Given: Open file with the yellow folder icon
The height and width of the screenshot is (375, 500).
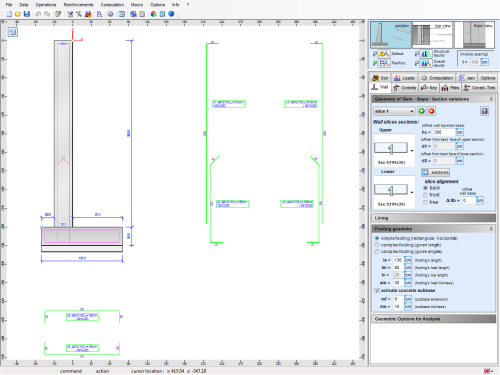Looking at the screenshot, I should tap(18, 14).
